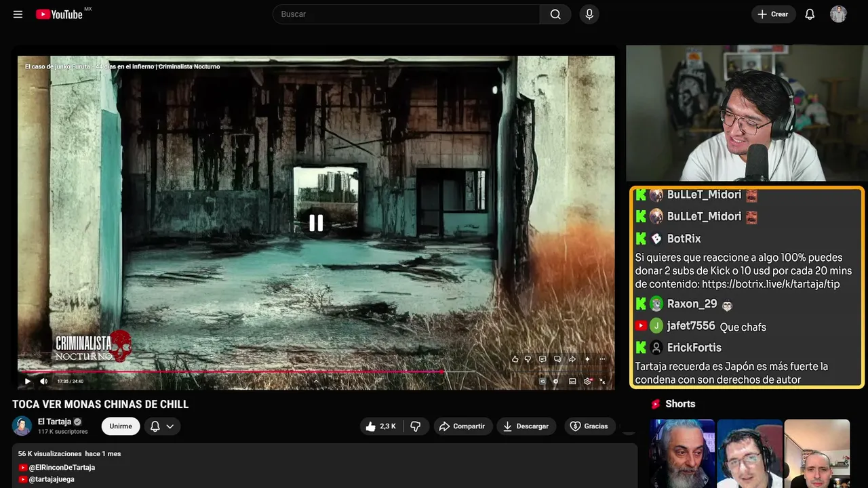Click the in-player sparkle icon
The width and height of the screenshot is (868, 488).
(x=587, y=359)
